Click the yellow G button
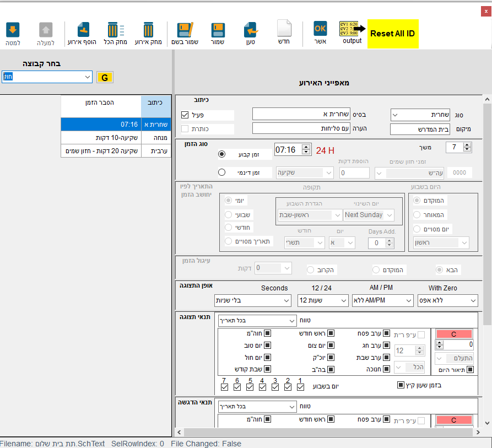Screen dimensions: 492x448 [x=105, y=78]
